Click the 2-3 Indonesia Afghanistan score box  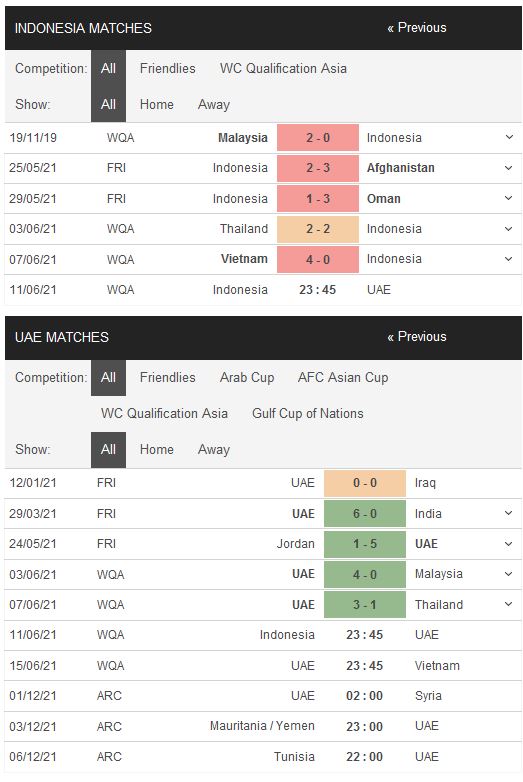click(x=318, y=168)
